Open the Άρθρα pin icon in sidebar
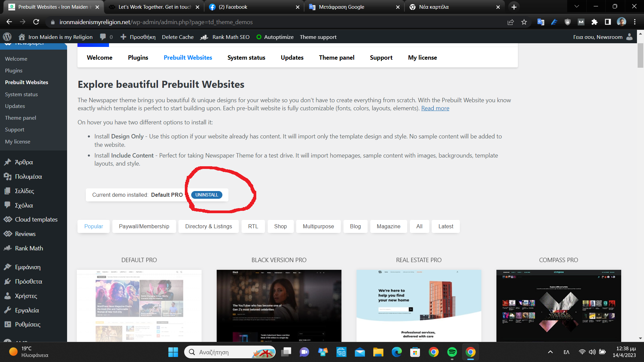The height and width of the screenshot is (362, 644). [8, 162]
